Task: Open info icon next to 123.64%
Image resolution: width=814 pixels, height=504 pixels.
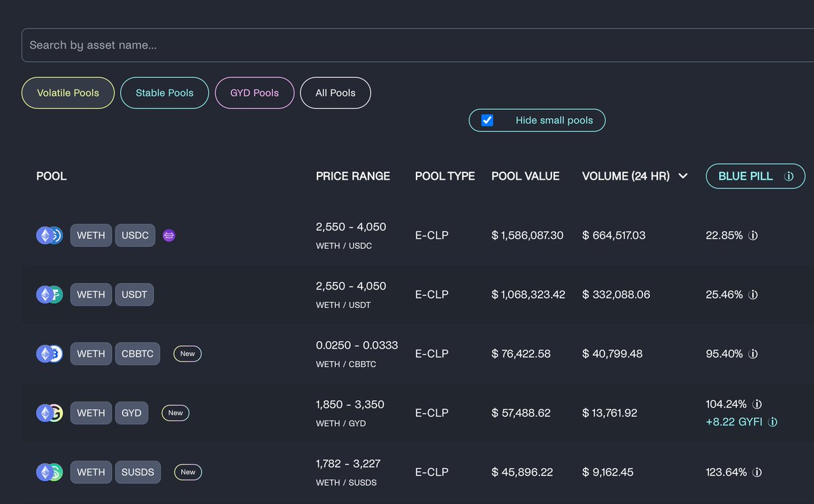Action: click(x=758, y=472)
